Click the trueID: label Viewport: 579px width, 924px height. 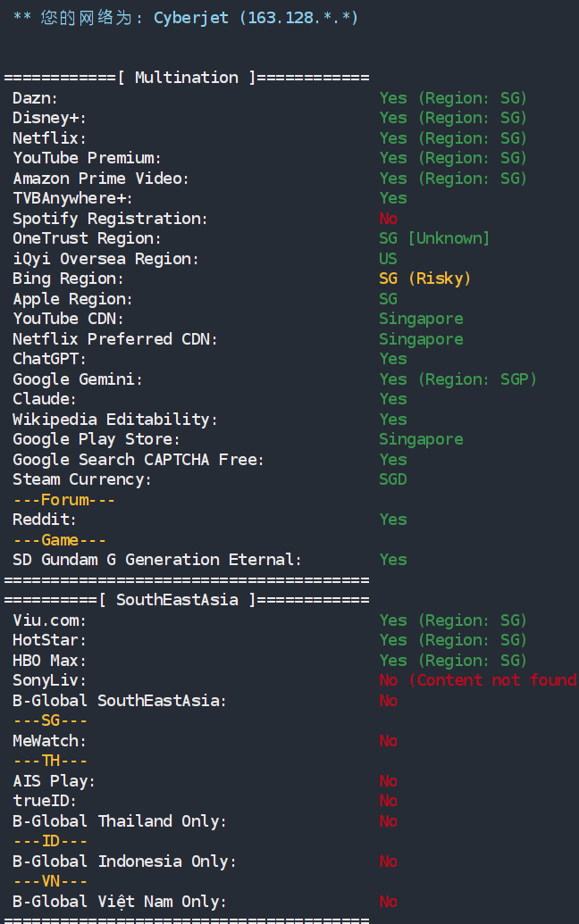45,801
